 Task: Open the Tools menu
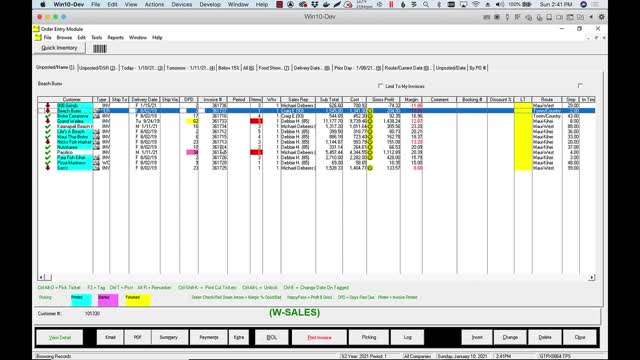pyautogui.click(x=96, y=38)
